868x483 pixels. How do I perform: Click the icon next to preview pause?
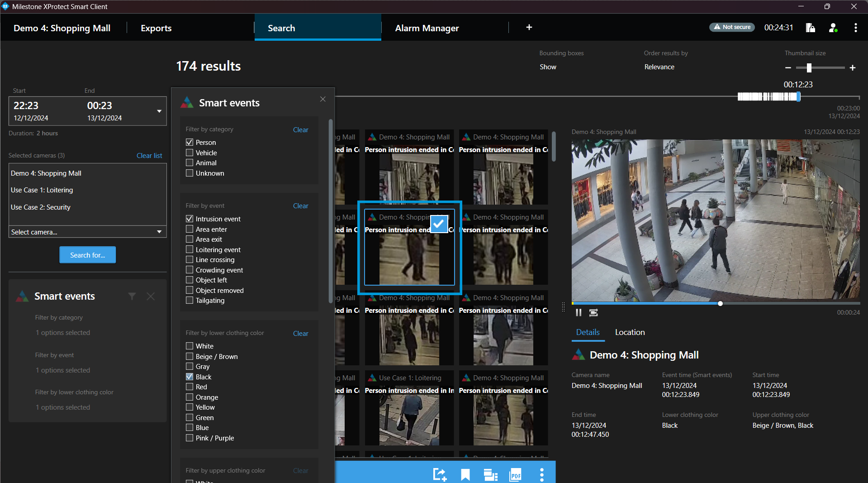(x=593, y=313)
